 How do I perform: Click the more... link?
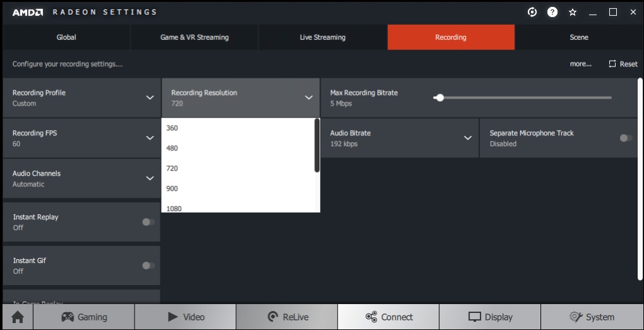tap(581, 64)
